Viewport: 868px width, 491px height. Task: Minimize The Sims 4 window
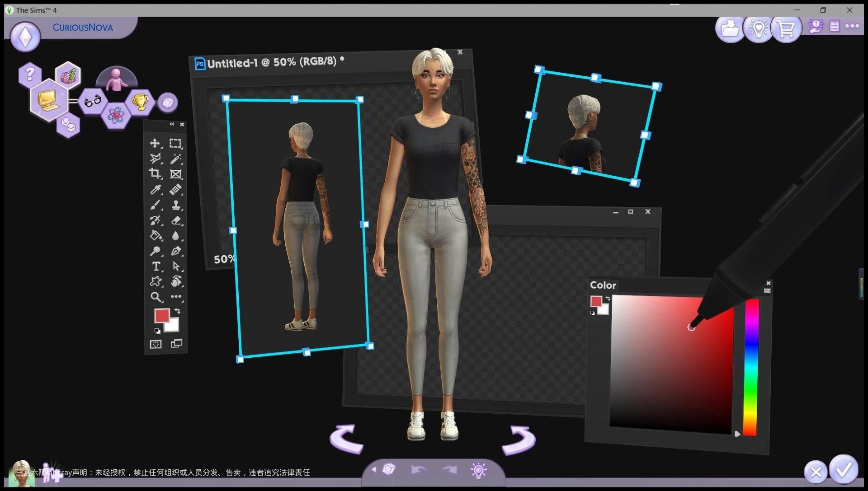pos(797,10)
